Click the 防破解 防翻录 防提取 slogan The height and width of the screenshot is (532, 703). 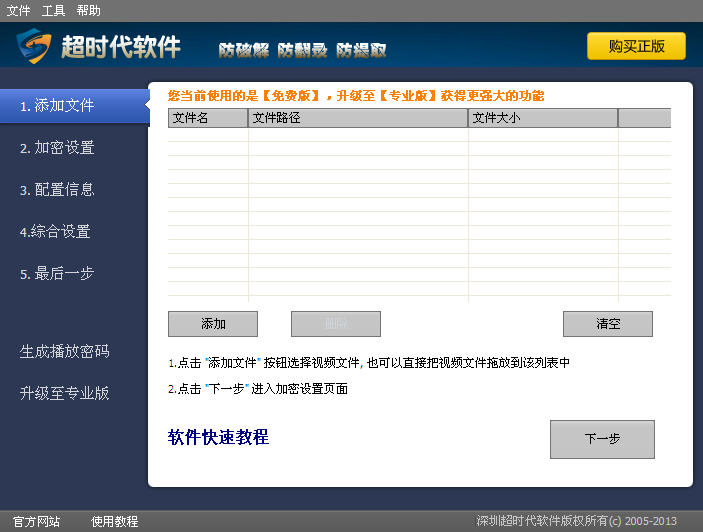(x=303, y=50)
